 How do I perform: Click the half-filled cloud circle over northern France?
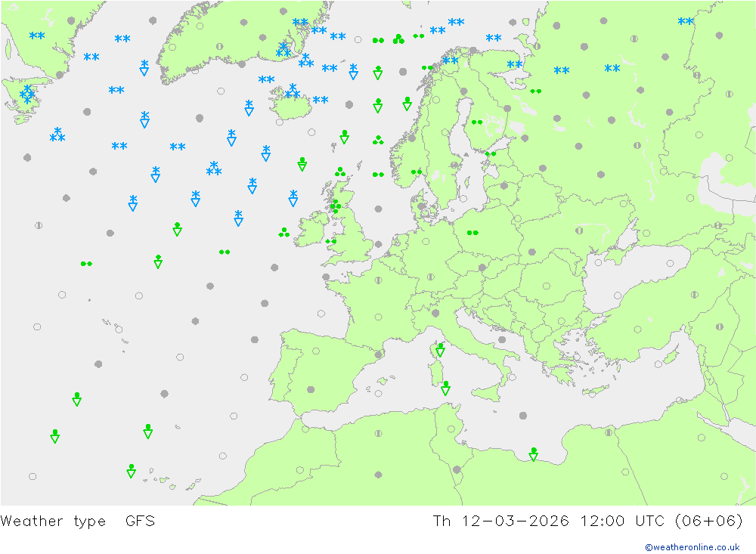pyautogui.click(x=378, y=280)
